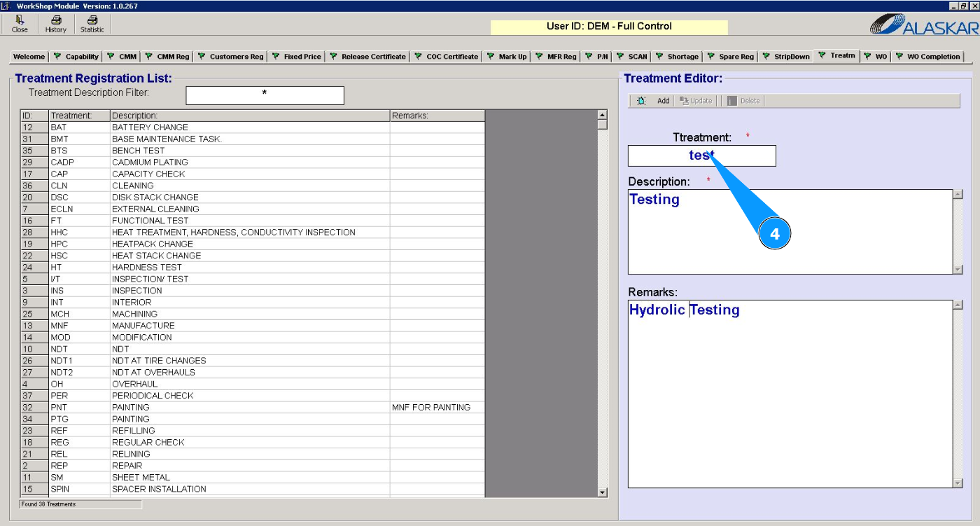Screen dimensions: 980x526
Task: Click inside the Remarks text area
Action: tap(790, 394)
